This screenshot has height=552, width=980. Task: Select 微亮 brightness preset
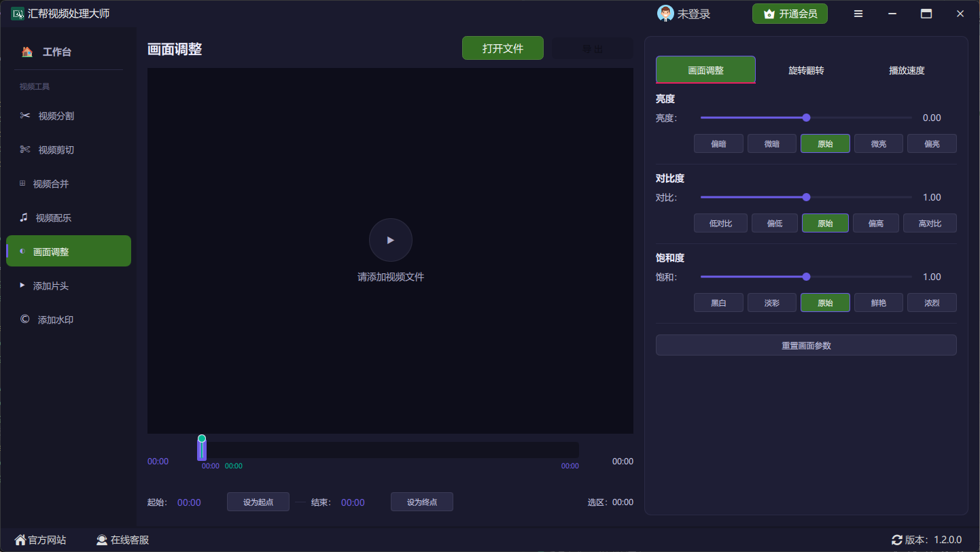(x=879, y=143)
